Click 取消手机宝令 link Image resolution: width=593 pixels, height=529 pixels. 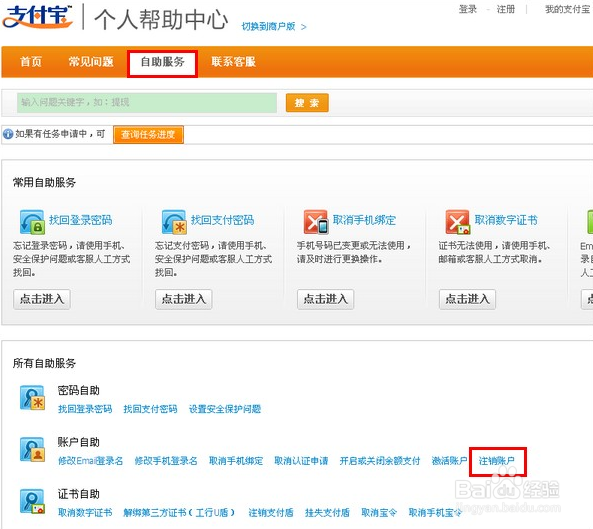tap(435, 513)
